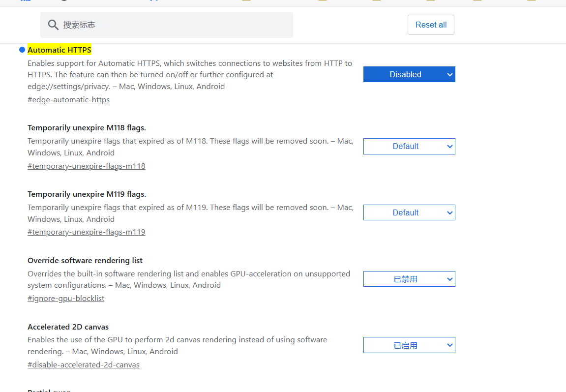Click the Temporarily unexpire M118 flags heading

pyautogui.click(x=87, y=128)
